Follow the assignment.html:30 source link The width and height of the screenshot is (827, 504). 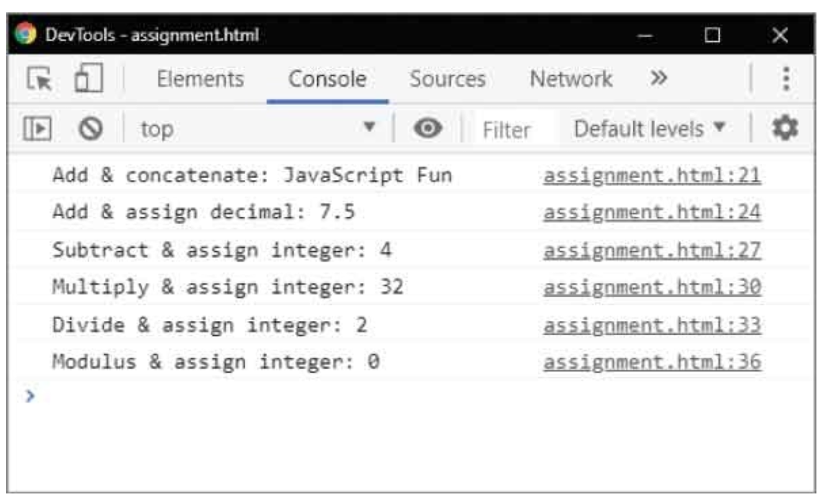(x=652, y=287)
